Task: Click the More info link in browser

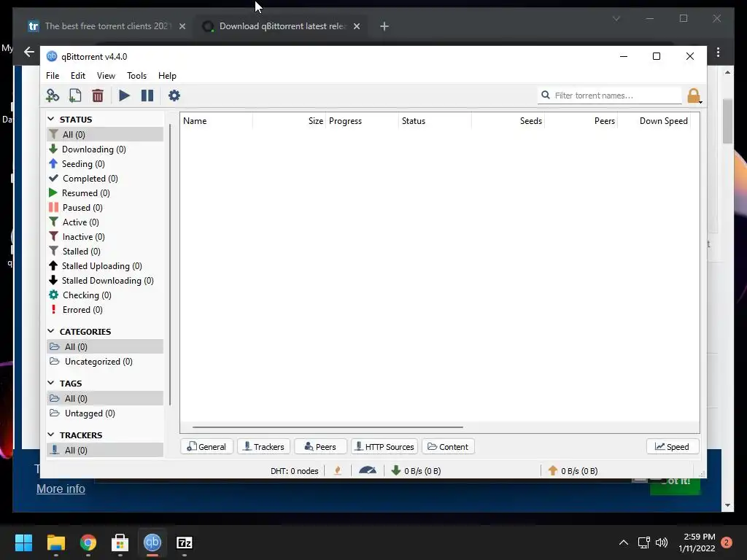Action: (x=61, y=489)
